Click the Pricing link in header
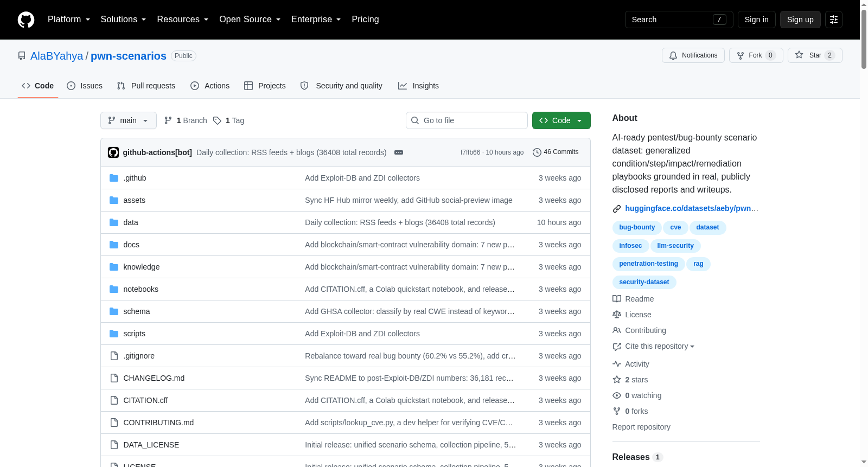The image size is (868, 467). [x=365, y=20]
